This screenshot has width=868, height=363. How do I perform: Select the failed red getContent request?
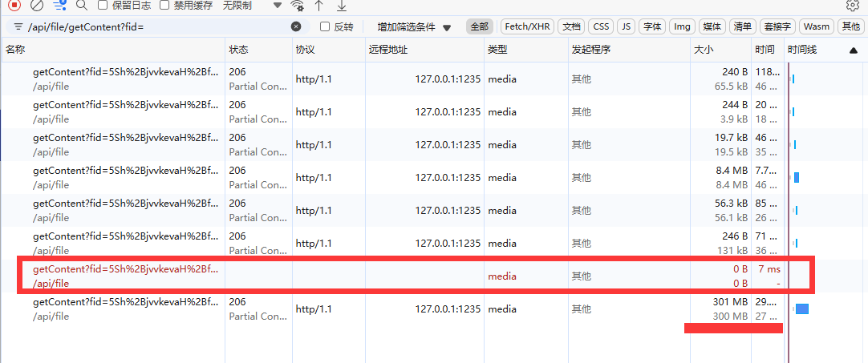click(x=124, y=276)
